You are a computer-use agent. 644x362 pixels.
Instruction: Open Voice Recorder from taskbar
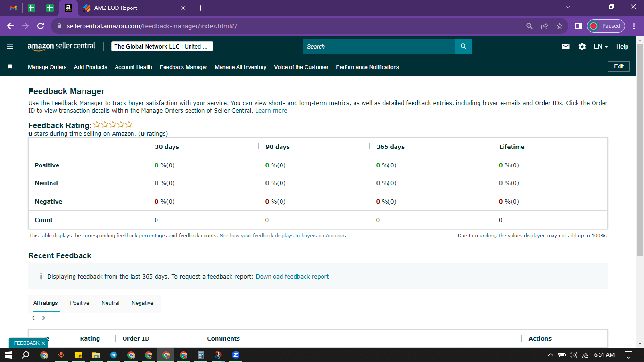coord(61,355)
